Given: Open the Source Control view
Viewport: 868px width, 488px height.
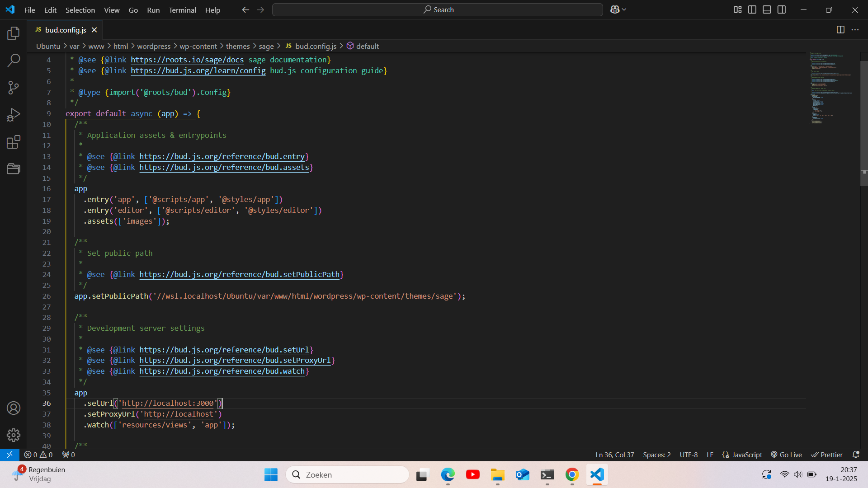Looking at the screenshot, I should point(14,88).
